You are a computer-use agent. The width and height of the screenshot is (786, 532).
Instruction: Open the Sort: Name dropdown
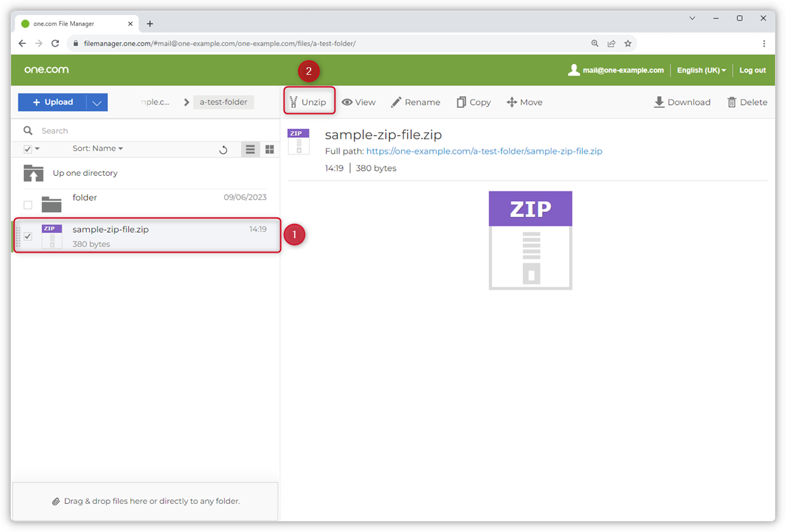pyautogui.click(x=98, y=148)
